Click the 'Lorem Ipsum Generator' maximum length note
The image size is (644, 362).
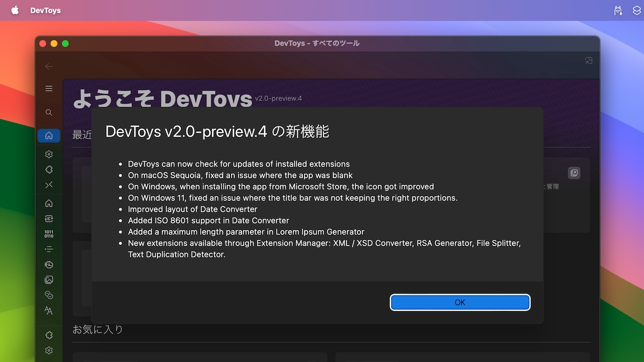tap(246, 232)
